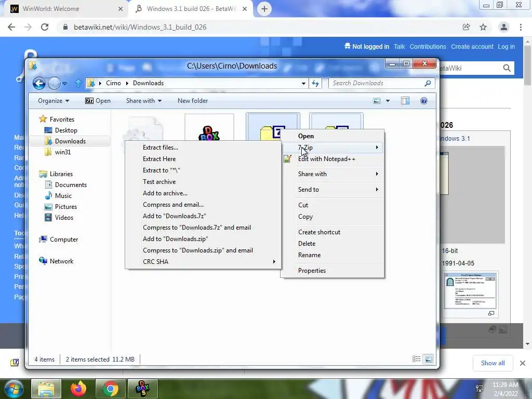Open the Create account link
532x399 pixels.
pos(472,47)
